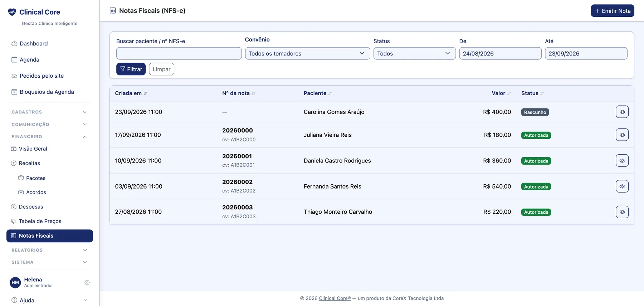The image size is (644, 306).
Task: Open Despesas in the sidebar
Action: (50, 207)
